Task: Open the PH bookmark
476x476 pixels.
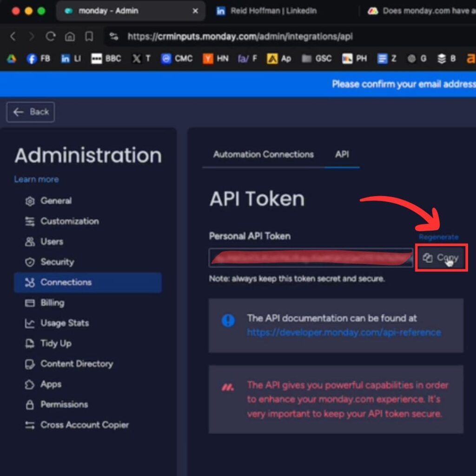Action: coord(354,59)
